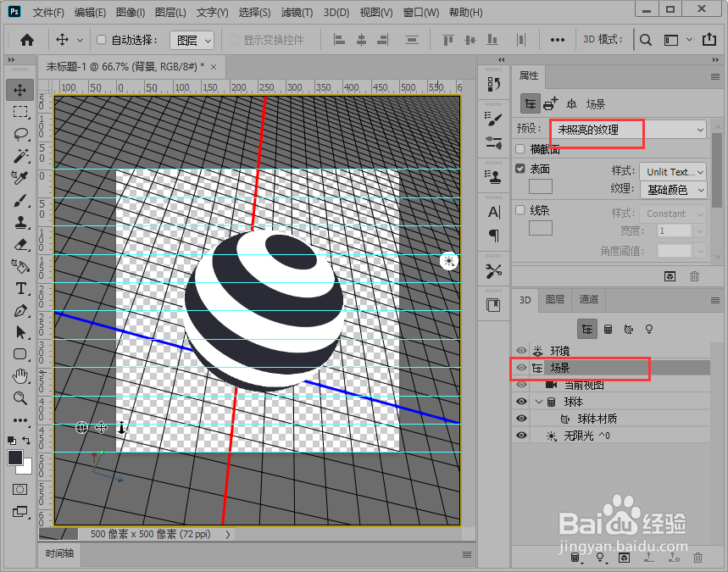Open the 图层 auto-select dropdown
This screenshot has height=572, width=728.
point(192,41)
